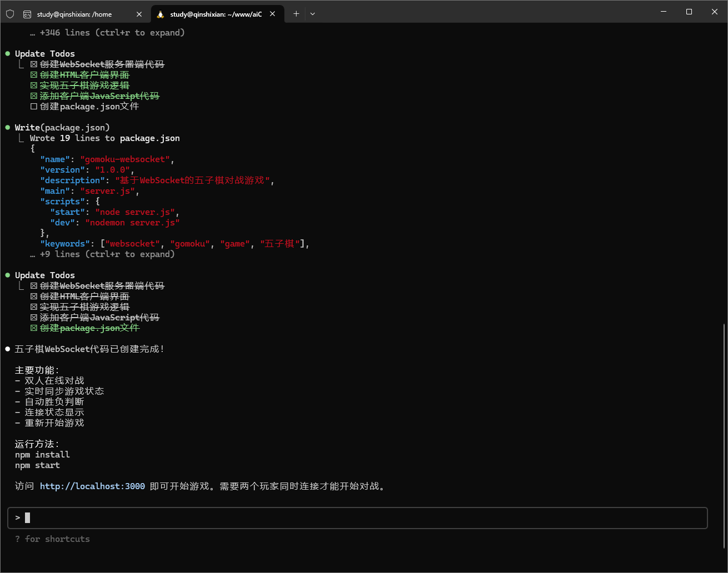
Task: Click the shield icon in the title bar
Action: pyautogui.click(x=10, y=14)
